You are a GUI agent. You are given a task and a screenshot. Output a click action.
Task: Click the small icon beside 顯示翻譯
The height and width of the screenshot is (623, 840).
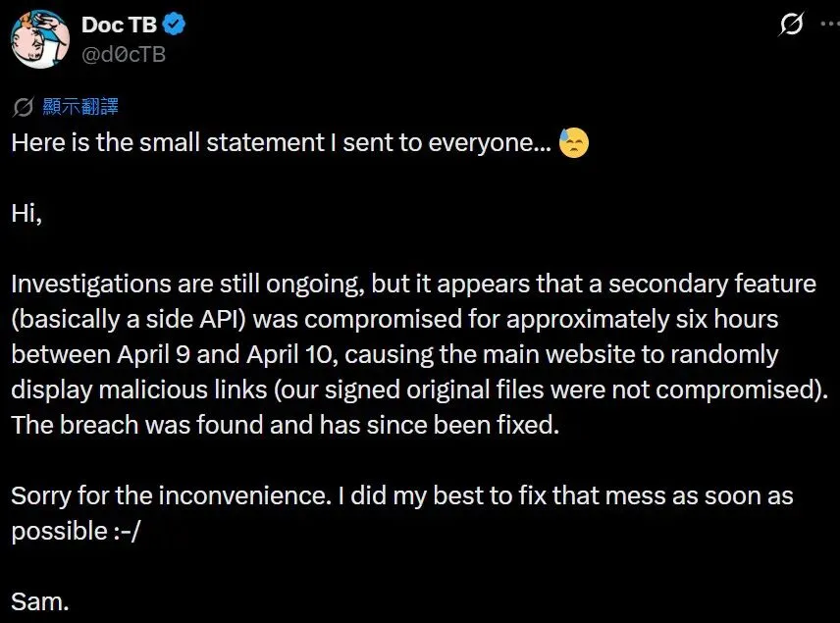[24, 108]
